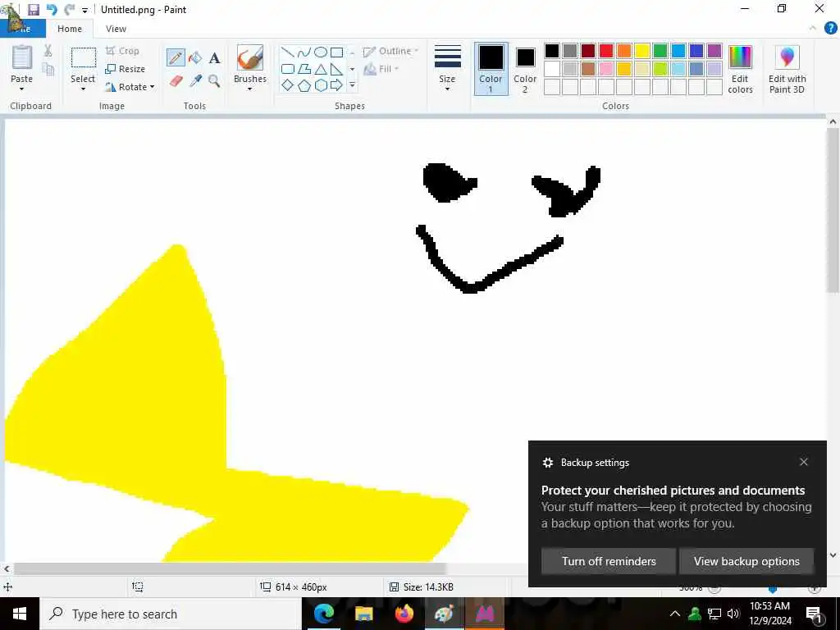Open the notification center icon
This screenshot has width=840, height=630.
click(x=815, y=614)
